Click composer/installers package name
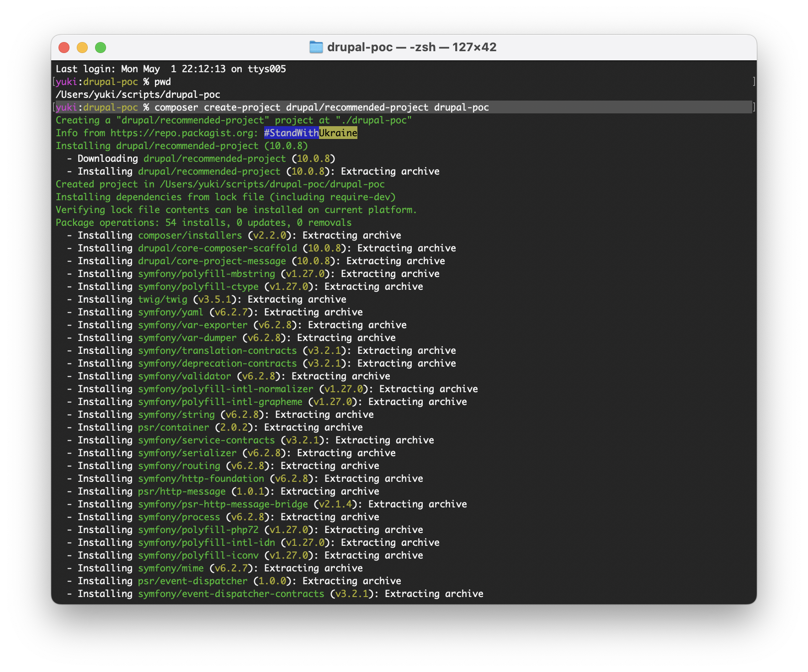This screenshot has width=808, height=672. [x=190, y=235]
